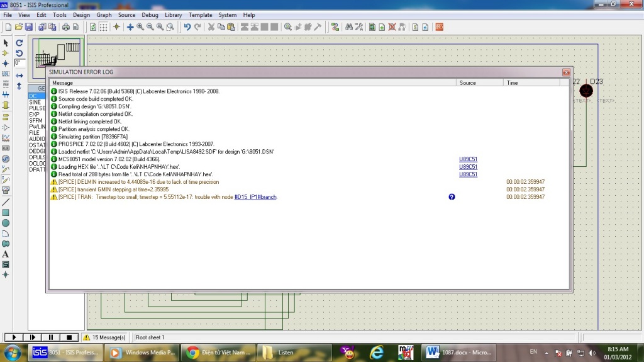Close the Simulation Error Log window
Screen dimensions: 644x362
(566, 72)
